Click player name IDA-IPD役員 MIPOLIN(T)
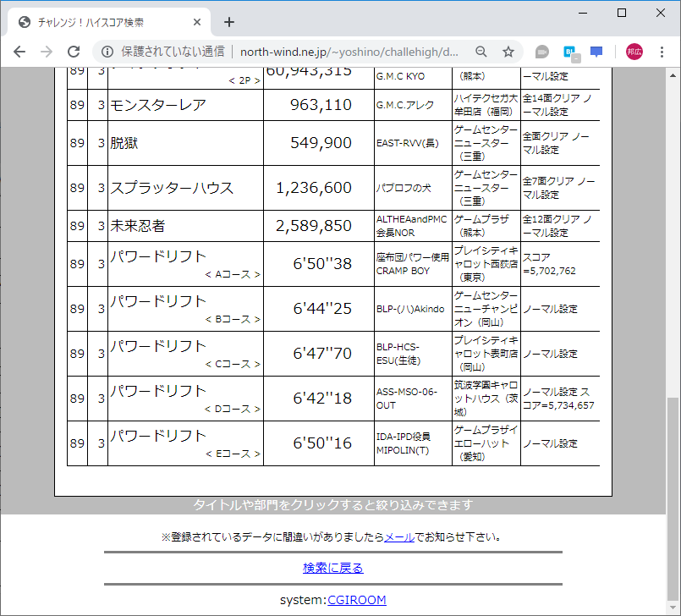This screenshot has height=616, width=681. pos(404,443)
